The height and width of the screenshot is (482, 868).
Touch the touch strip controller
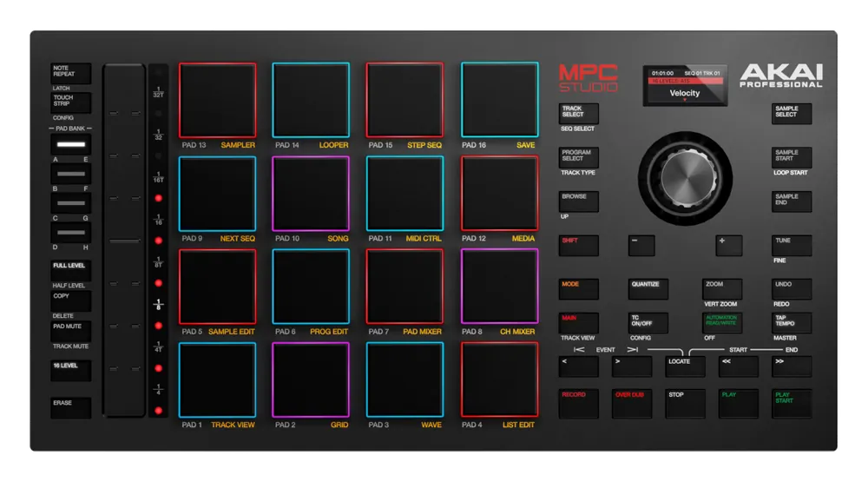point(124,240)
